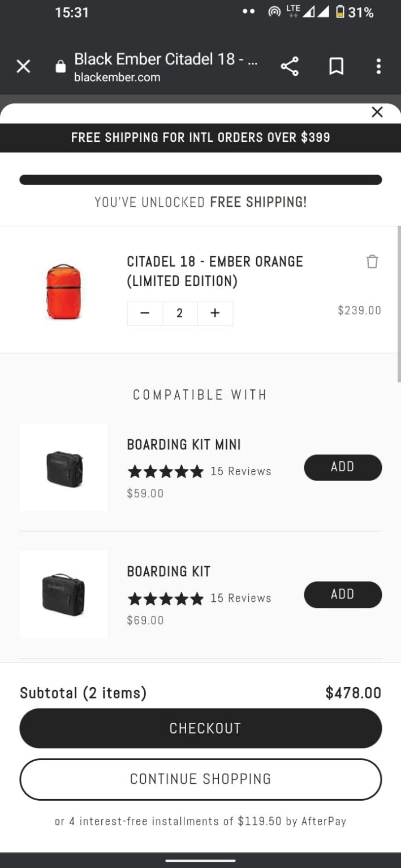Edit the quantity input field showing 2
401x868 pixels.
click(x=180, y=313)
